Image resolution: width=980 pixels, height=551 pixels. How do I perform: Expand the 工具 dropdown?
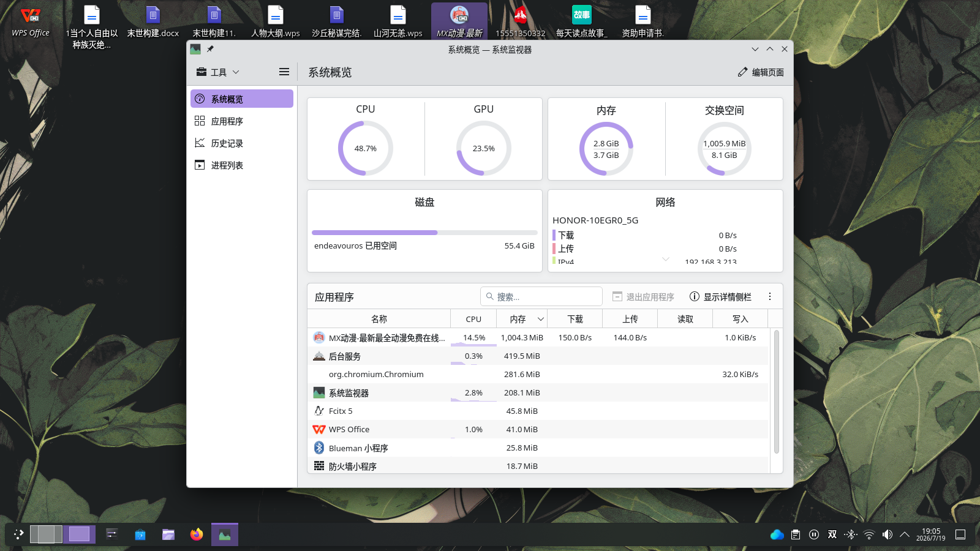tap(218, 72)
